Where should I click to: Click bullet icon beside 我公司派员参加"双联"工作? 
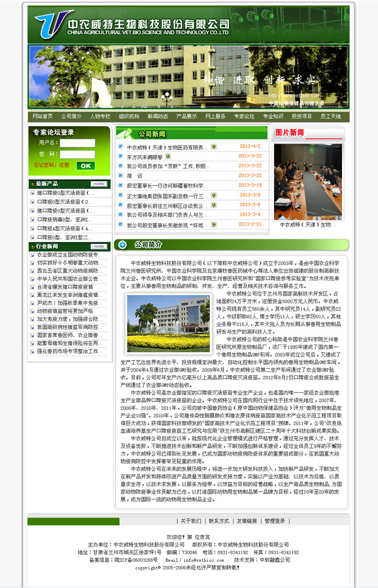120,166
